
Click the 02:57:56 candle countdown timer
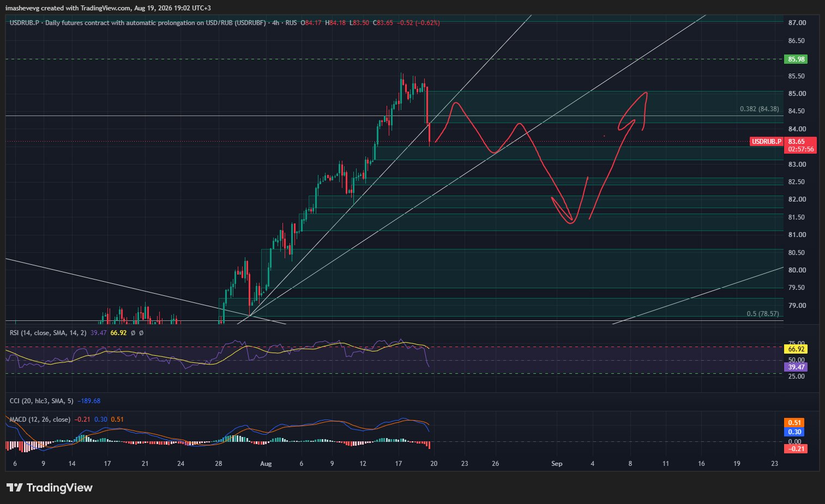(801, 149)
